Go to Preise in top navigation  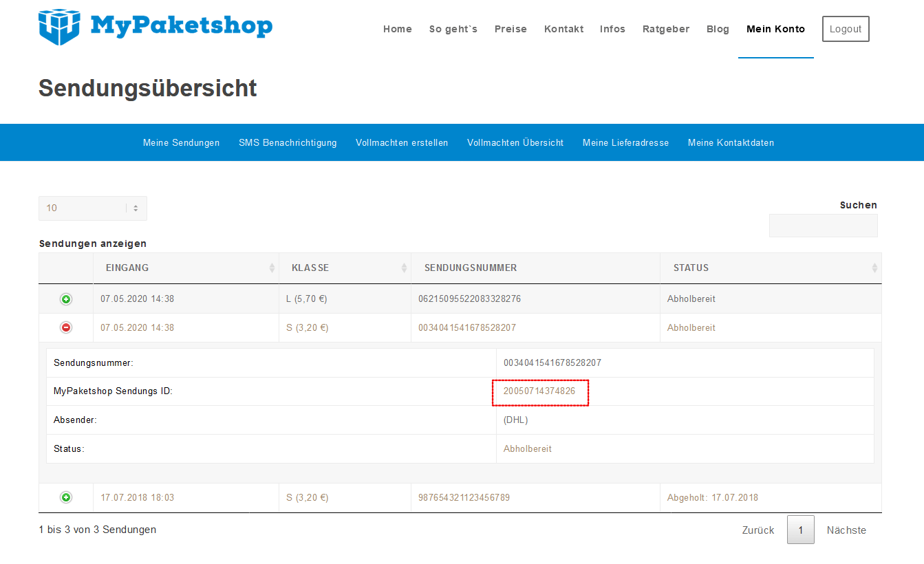click(x=511, y=29)
